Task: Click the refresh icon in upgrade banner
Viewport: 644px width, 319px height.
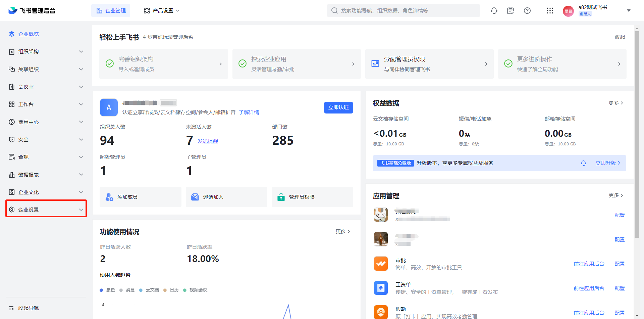Action: pos(583,163)
